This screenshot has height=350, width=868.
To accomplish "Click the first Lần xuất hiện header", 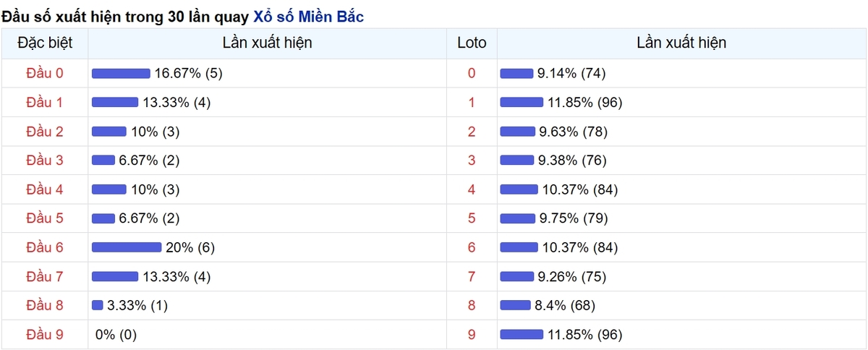I will point(268,43).
